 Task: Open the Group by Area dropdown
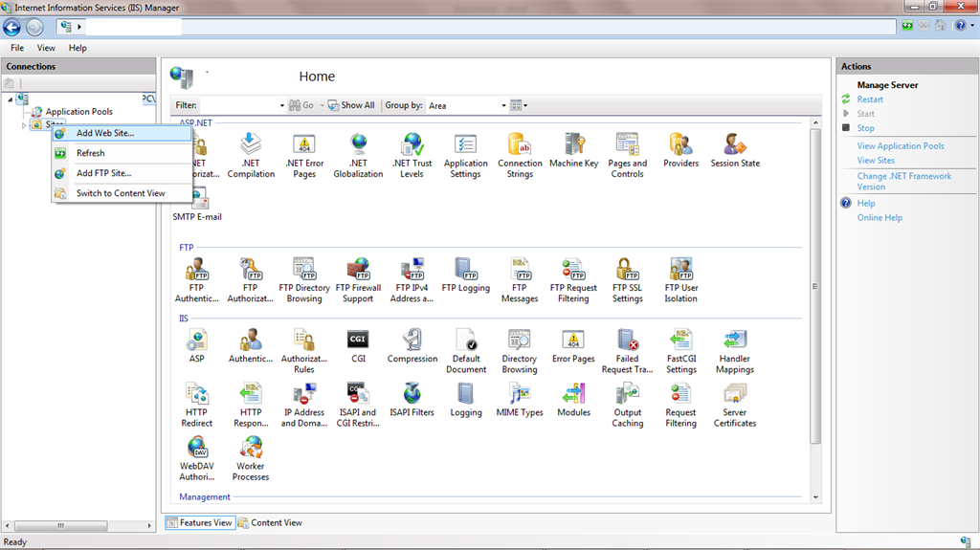503,105
